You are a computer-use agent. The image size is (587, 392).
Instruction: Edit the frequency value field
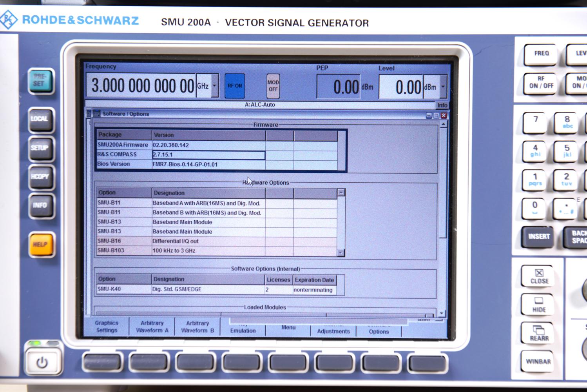pyautogui.click(x=141, y=85)
